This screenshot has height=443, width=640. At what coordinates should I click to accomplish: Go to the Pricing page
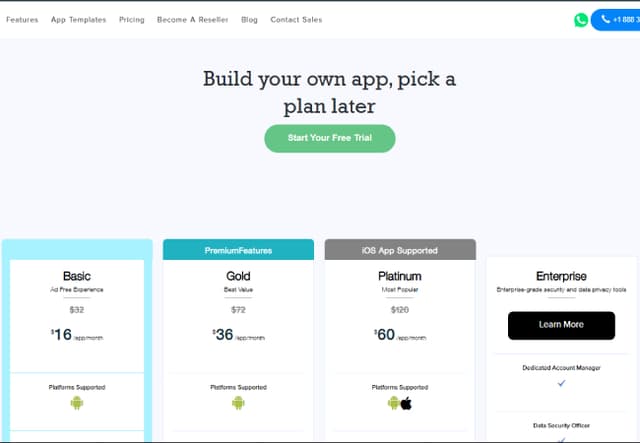(x=131, y=20)
